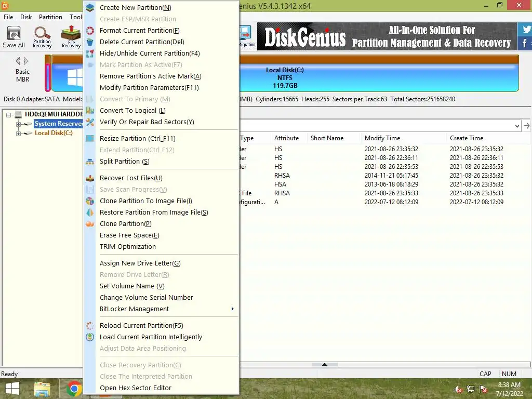Click the Resize Partition icon
This screenshot has height=399, width=532.
click(x=90, y=138)
